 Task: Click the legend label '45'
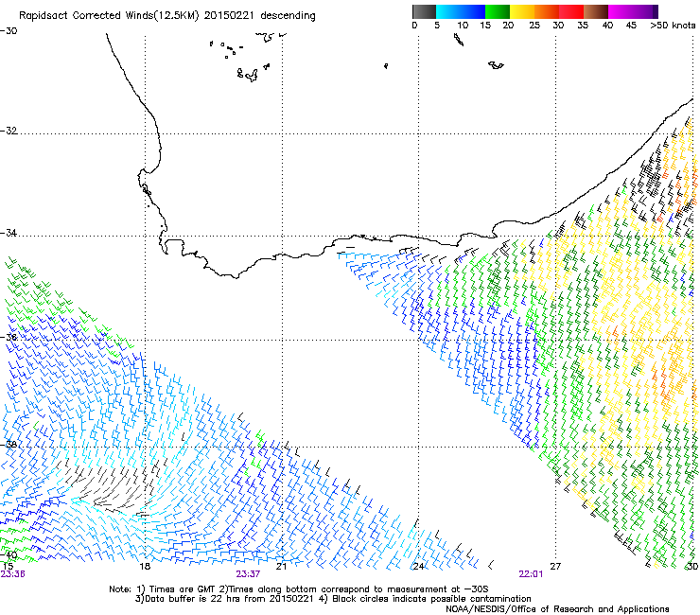[631, 26]
